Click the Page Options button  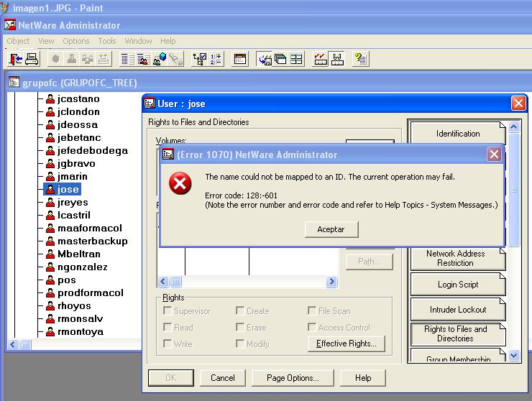[x=293, y=377]
